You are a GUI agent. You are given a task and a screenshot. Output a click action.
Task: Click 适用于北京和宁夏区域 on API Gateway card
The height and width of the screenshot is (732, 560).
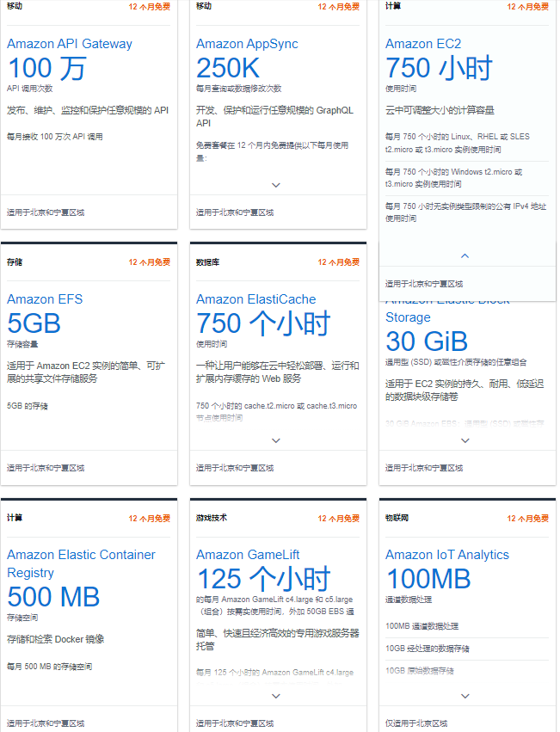tap(46, 212)
